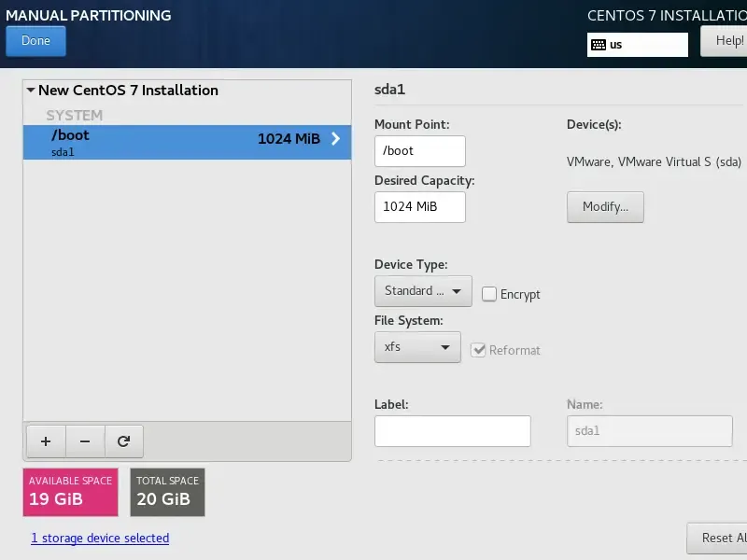Toggle the Reformat checkbox

pos(478,350)
